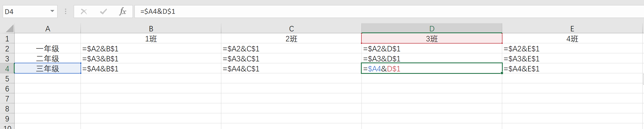Image resolution: width=644 pixels, height=129 pixels.
Task: Expand the Name Box dropdown arrow
Action: click(x=52, y=11)
